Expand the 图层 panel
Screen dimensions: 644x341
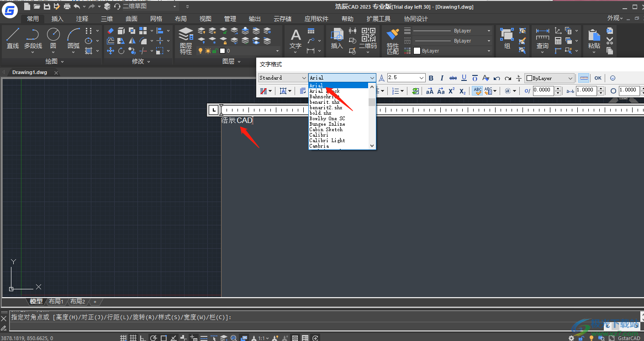coord(232,61)
